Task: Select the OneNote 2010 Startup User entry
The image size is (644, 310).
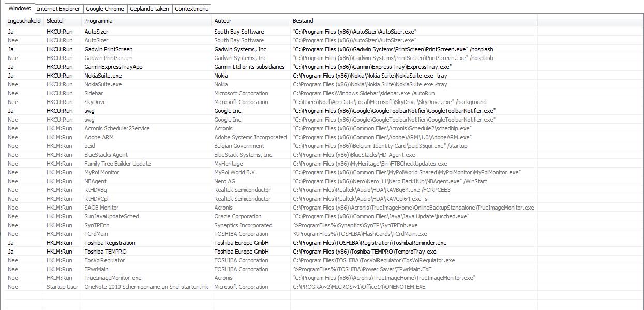Action: click(146, 287)
